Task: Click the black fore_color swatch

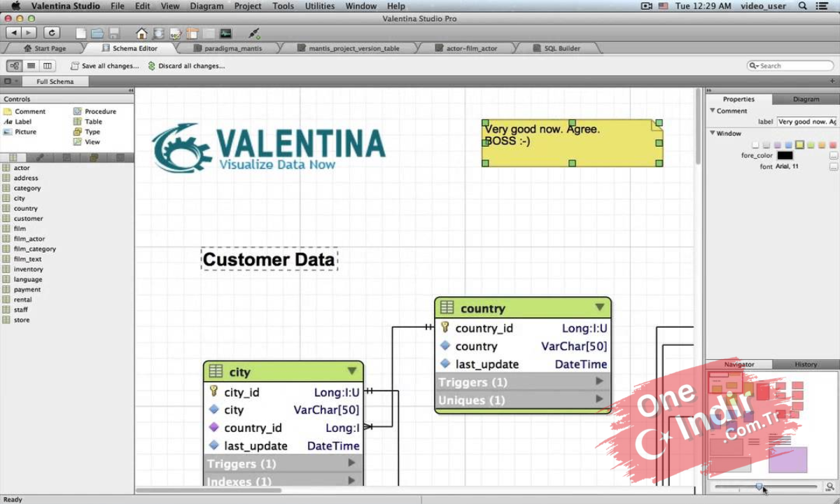Action: point(785,155)
